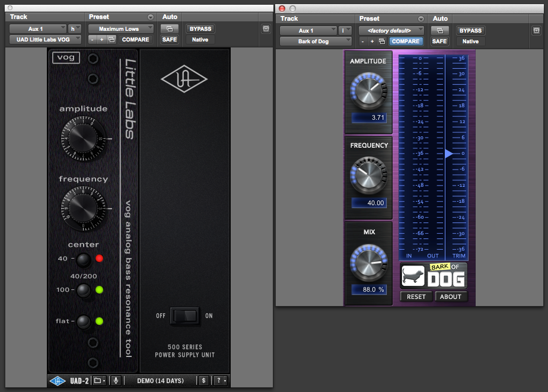This screenshot has height=392, width=548.
Task: Flip the OFF/ON power switch
Action: [185, 316]
